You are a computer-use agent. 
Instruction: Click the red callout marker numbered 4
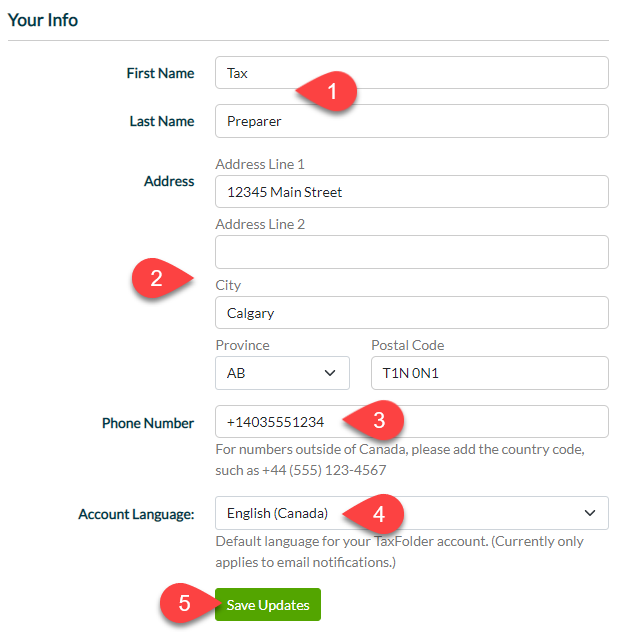374,514
